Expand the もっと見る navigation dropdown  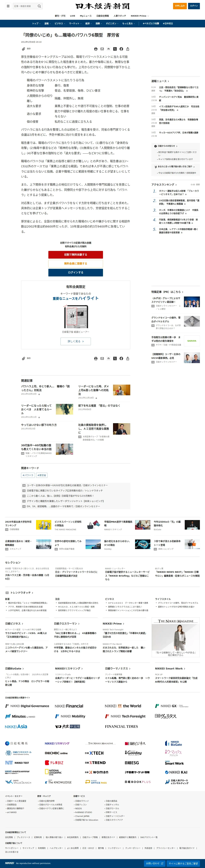click(129, 24)
